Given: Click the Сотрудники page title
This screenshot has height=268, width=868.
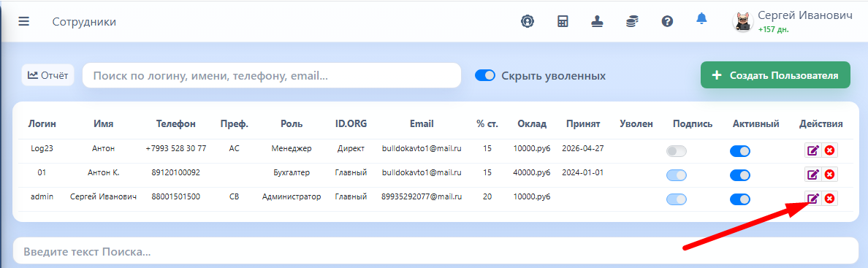Looking at the screenshot, I should (x=84, y=22).
